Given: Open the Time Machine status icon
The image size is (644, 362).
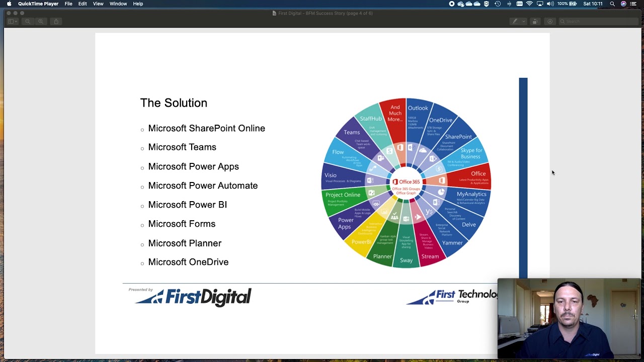Looking at the screenshot, I should coord(498,4).
